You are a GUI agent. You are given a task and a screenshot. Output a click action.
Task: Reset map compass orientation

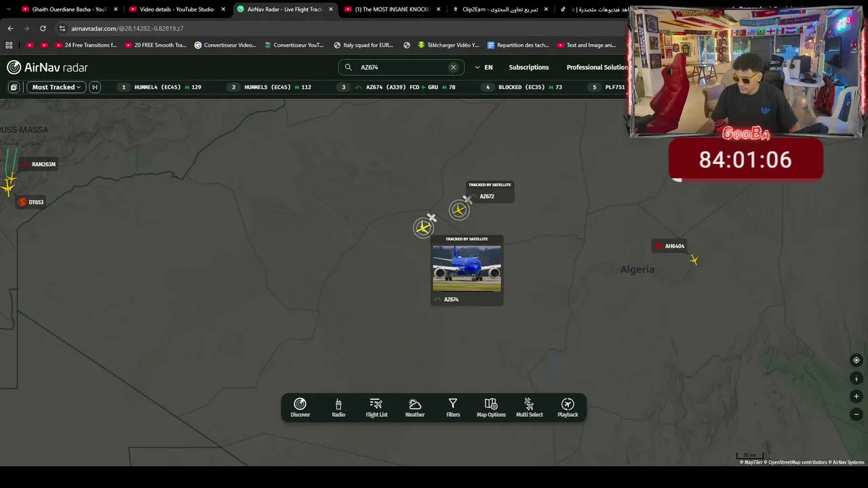coord(856,378)
